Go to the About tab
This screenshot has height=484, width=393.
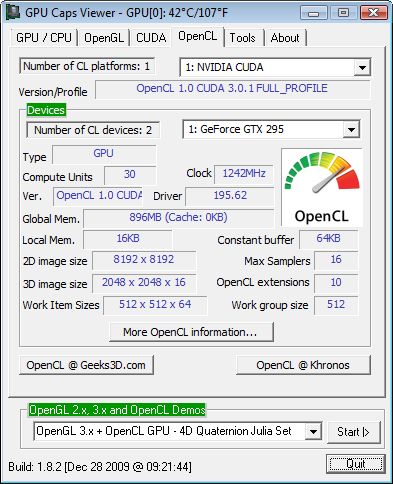tap(285, 38)
